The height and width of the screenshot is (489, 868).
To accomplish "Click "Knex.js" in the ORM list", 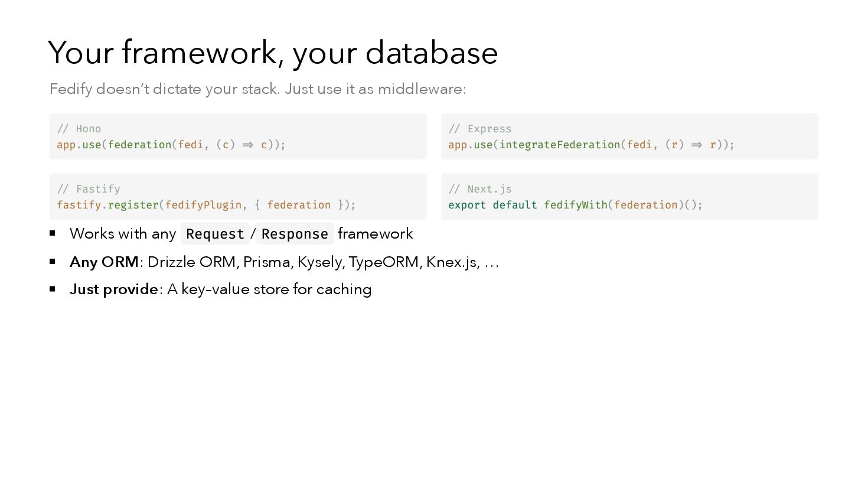I will tap(451, 262).
